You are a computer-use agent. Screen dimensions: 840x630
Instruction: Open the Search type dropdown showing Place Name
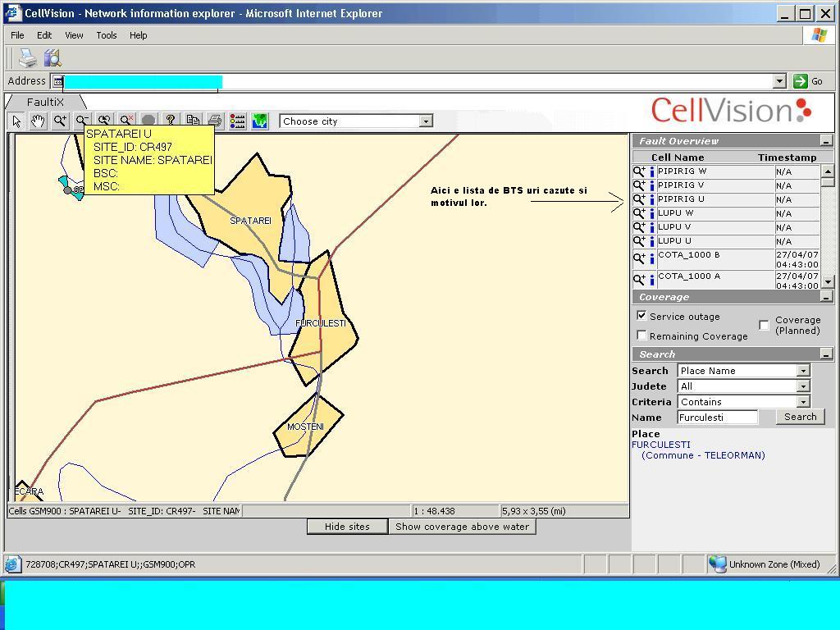(x=803, y=371)
